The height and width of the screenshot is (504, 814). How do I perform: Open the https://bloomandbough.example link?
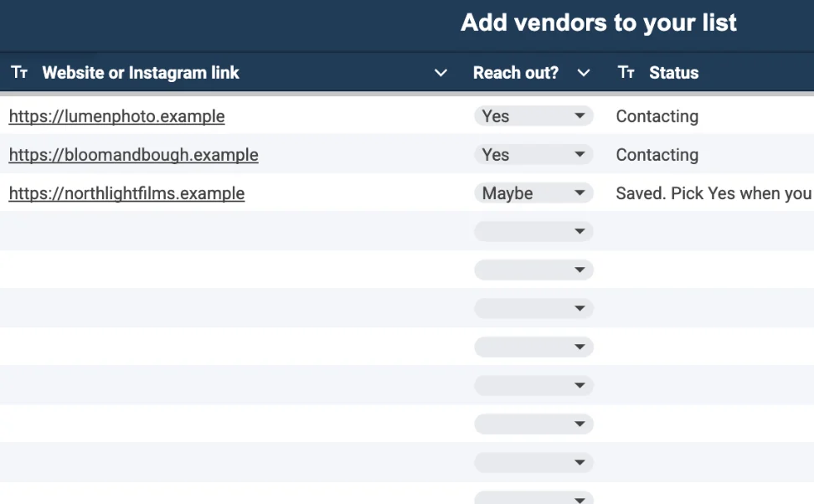pos(133,155)
